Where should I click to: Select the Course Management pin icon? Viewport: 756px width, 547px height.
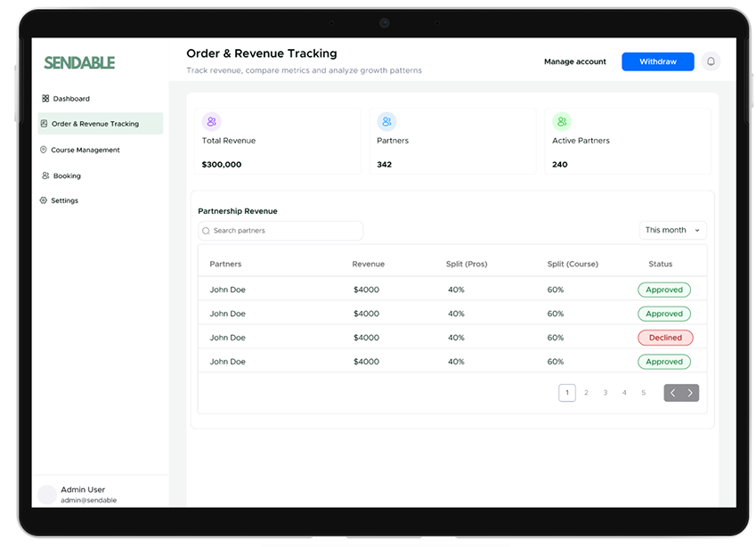(x=44, y=150)
